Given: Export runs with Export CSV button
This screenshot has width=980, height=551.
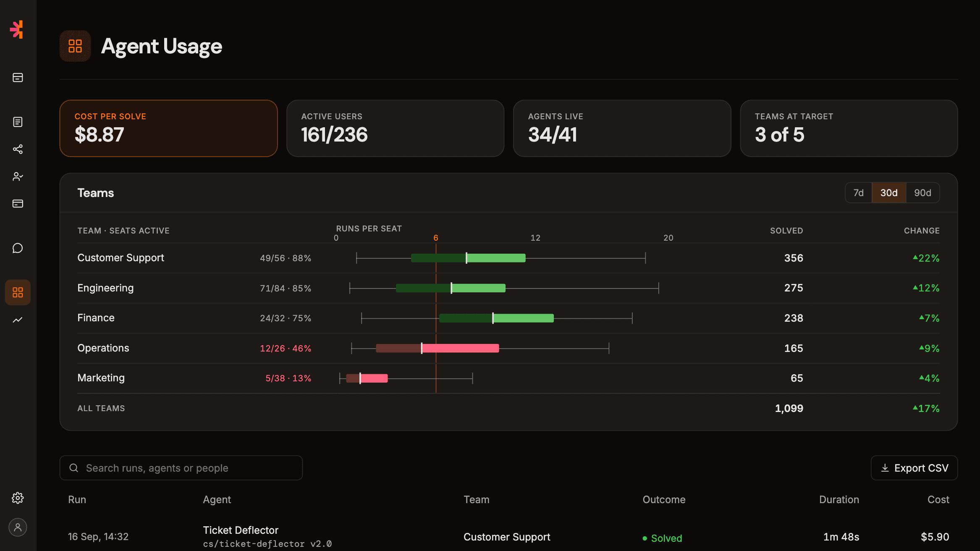Looking at the screenshot, I should click(x=914, y=468).
